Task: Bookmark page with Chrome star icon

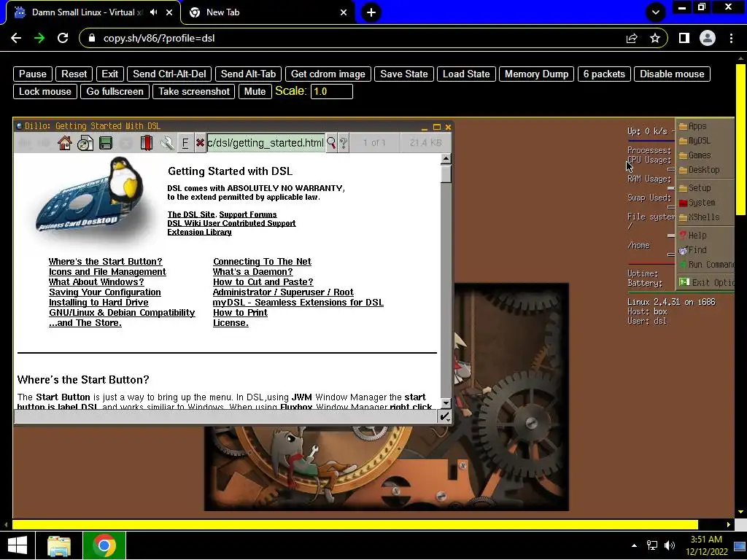Action: pyautogui.click(x=655, y=38)
